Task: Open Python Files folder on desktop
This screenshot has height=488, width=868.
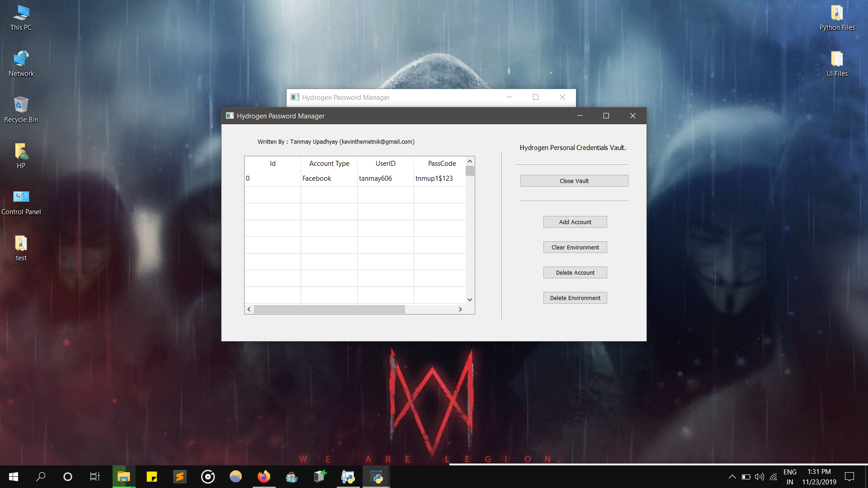Action: (x=837, y=18)
